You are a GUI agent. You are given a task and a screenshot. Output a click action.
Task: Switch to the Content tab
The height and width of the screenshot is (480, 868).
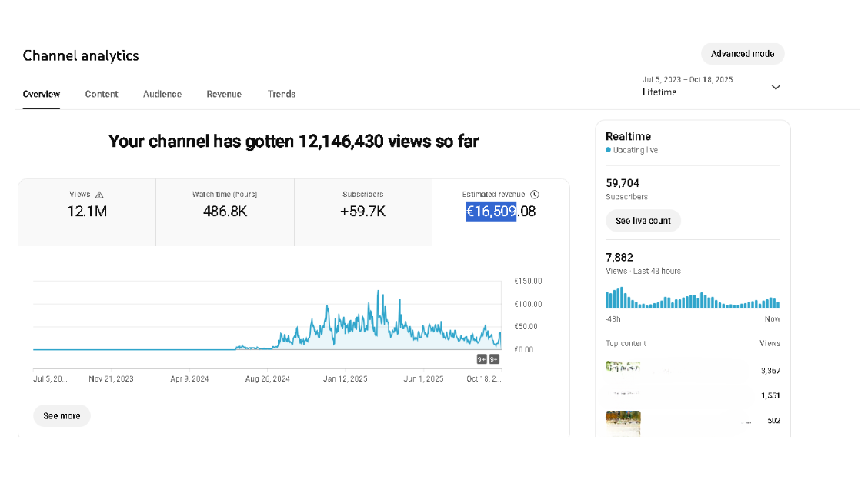[x=102, y=94]
